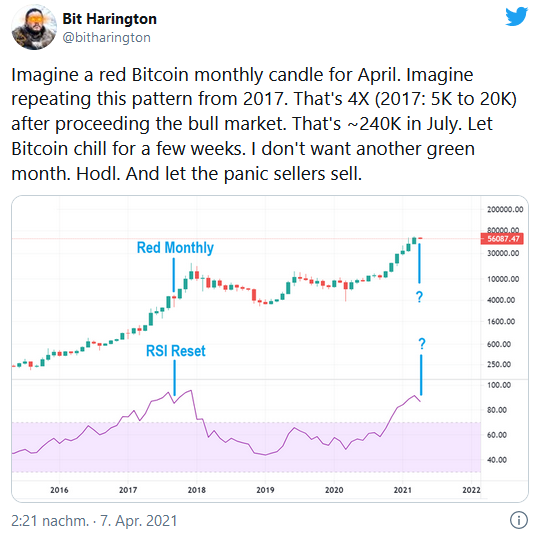
Task: Click the 200000.00 price axis label
Action: tap(505, 209)
